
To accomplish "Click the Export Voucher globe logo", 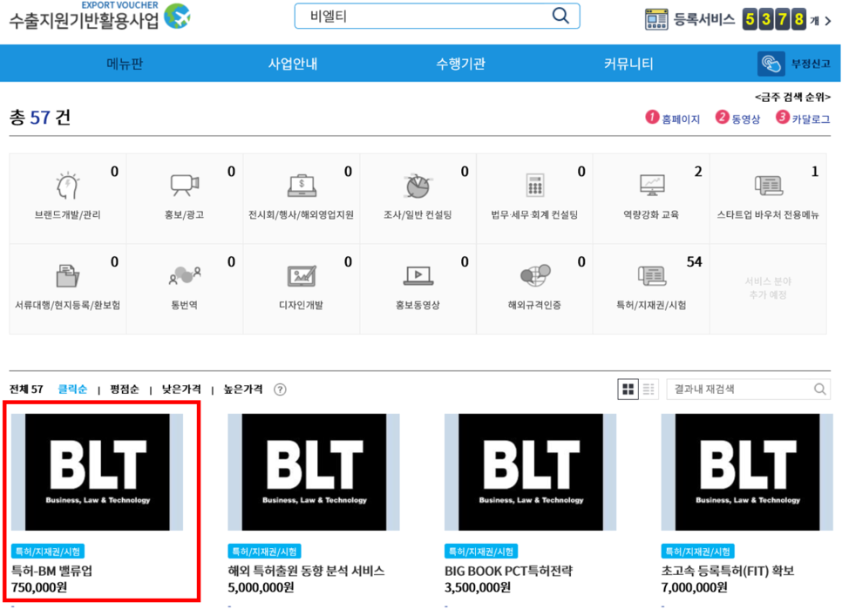I will (177, 17).
